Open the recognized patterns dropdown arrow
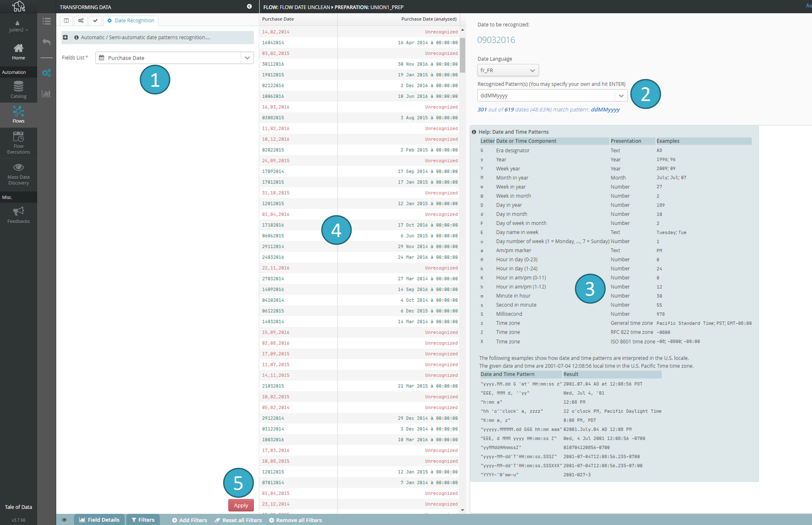 [x=621, y=96]
